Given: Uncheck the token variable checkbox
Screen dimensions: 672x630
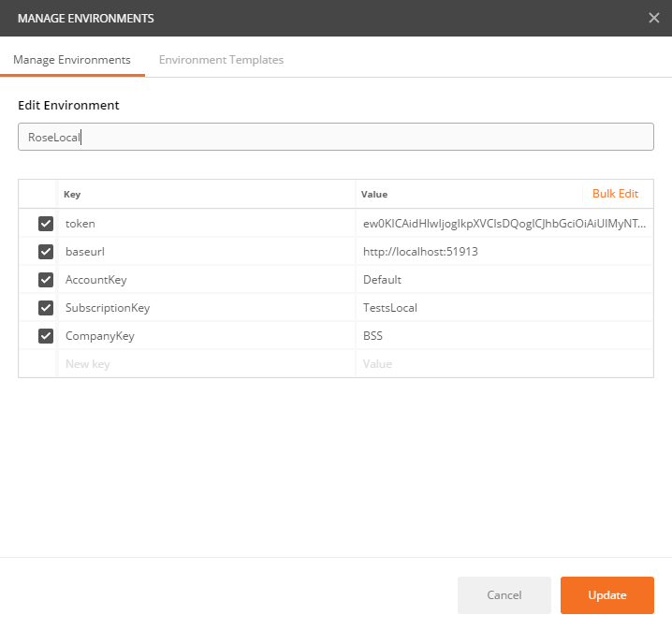Looking at the screenshot, I should 46,224.
